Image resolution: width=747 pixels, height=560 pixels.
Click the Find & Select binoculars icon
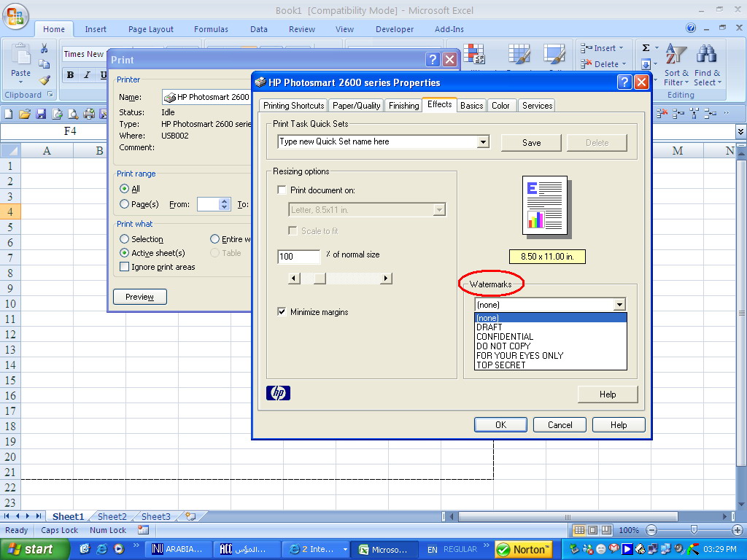(x=706, y=54)
